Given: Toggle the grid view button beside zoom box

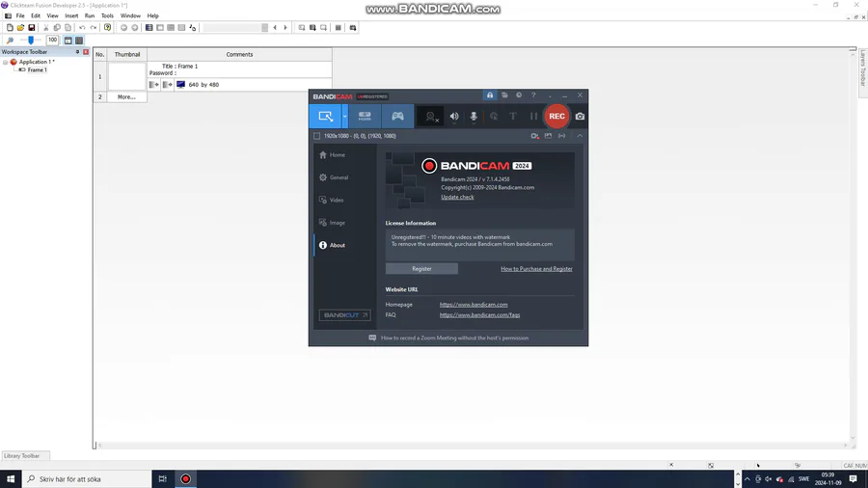Looking at the screenshot, I should click(x=79, y=41).
